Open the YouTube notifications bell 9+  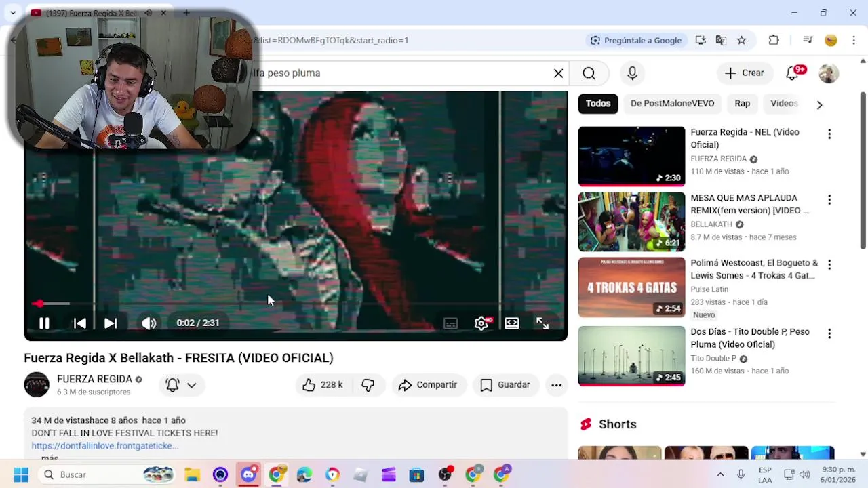click(x=793, y=73)
